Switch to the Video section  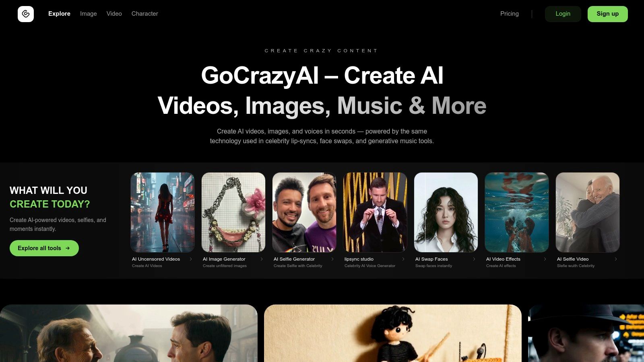(114, 14)
